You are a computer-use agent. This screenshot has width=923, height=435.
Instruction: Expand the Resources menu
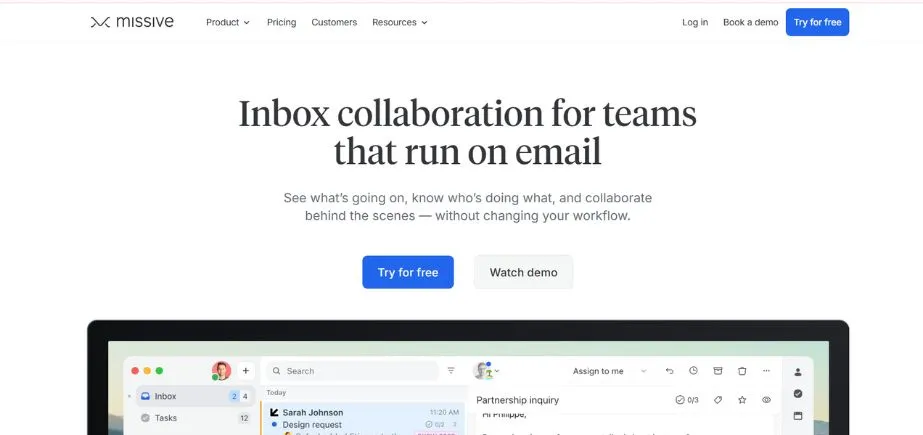[400, 22]
